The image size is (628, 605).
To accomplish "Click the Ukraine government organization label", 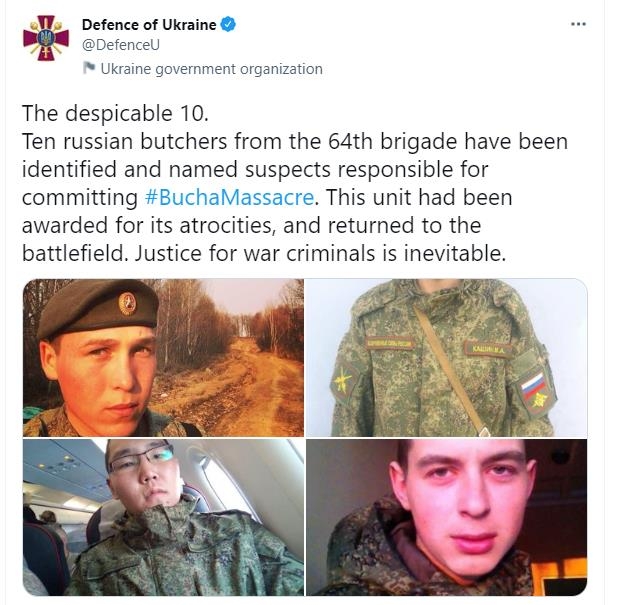I will coord(211,69).
